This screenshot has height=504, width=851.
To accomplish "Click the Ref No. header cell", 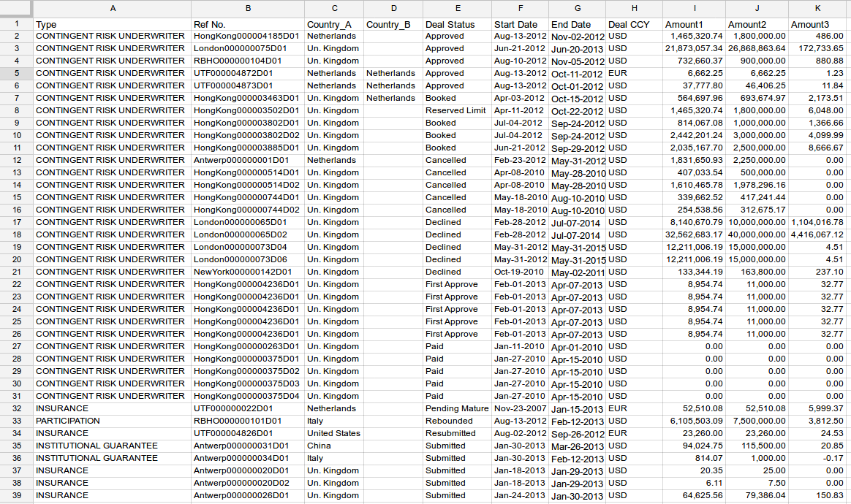I will (247, 25).
